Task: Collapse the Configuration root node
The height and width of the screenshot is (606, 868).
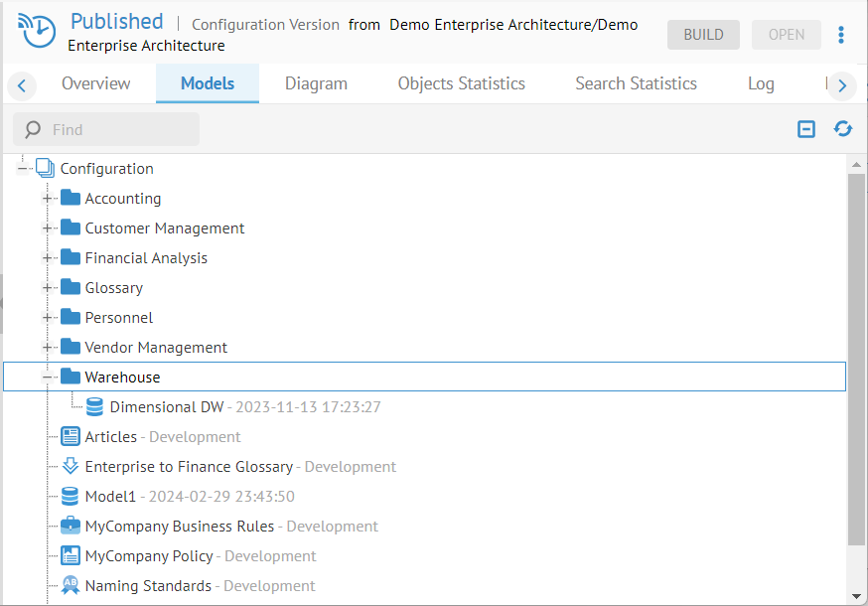Action: click(22, 169)
